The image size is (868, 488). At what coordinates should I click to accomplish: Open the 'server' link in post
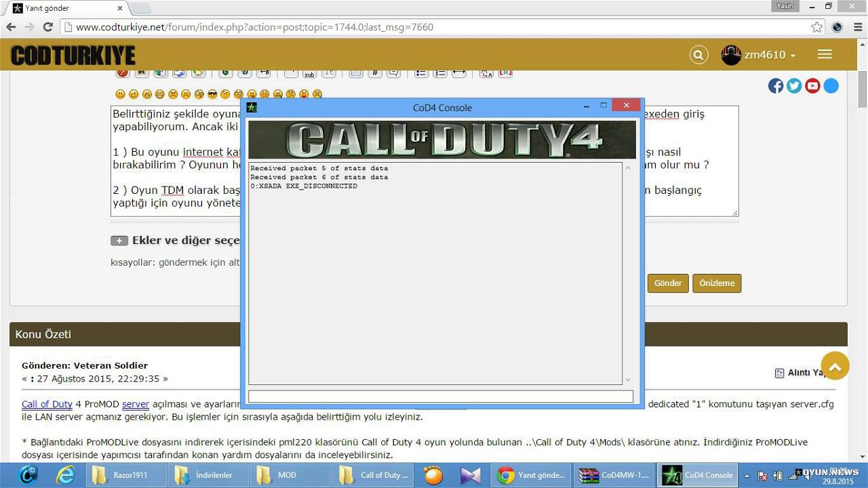[x=136, y=404]
